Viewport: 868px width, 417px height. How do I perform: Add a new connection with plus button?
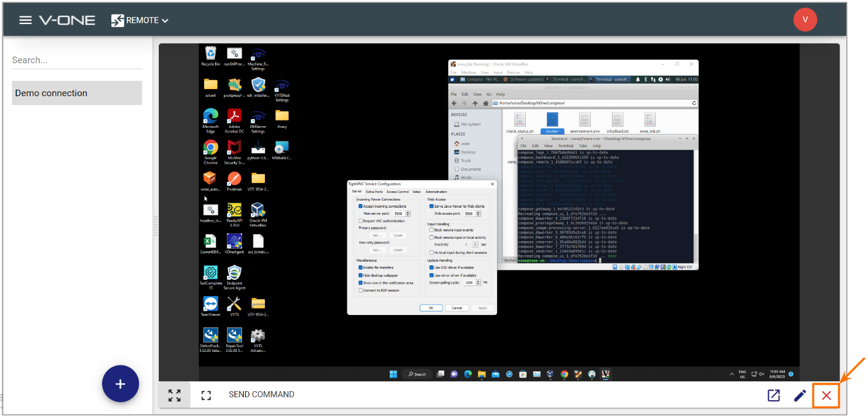click(x=120, y=384)
